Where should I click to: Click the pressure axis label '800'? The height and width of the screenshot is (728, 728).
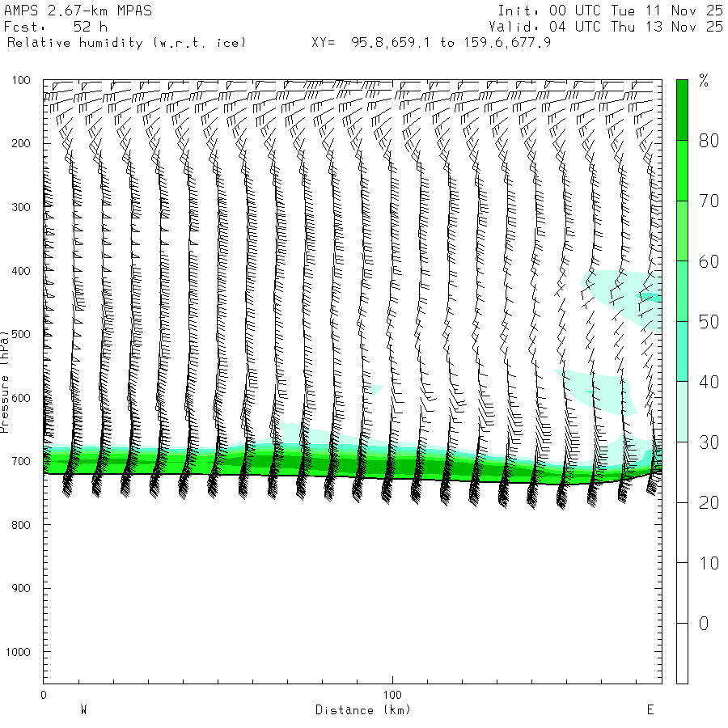click(x=21, y=525)
